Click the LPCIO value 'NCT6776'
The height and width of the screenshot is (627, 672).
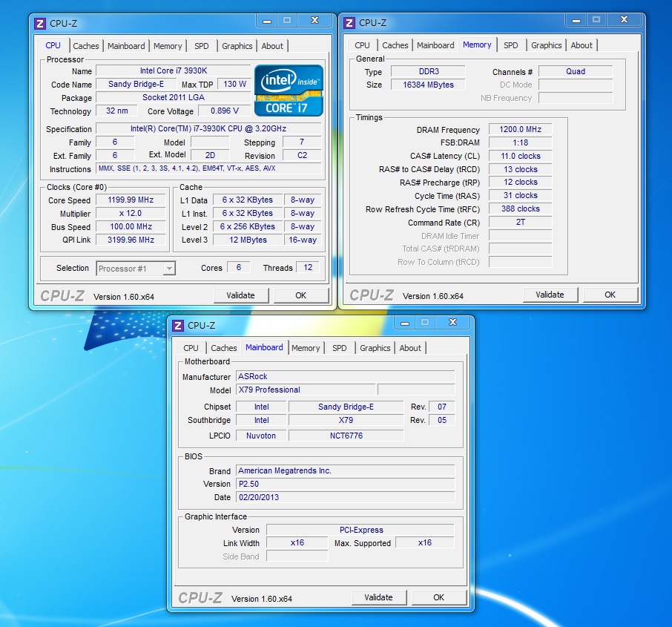(346, 436)
